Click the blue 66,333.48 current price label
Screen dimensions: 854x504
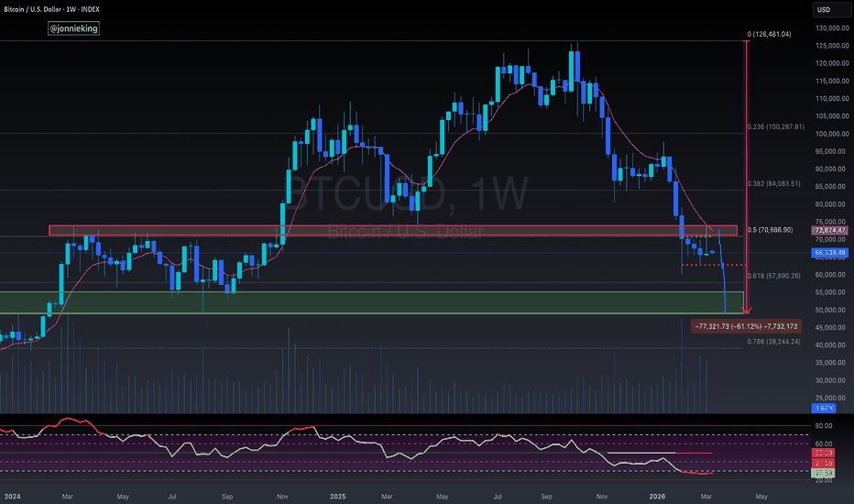coord(829,253)
